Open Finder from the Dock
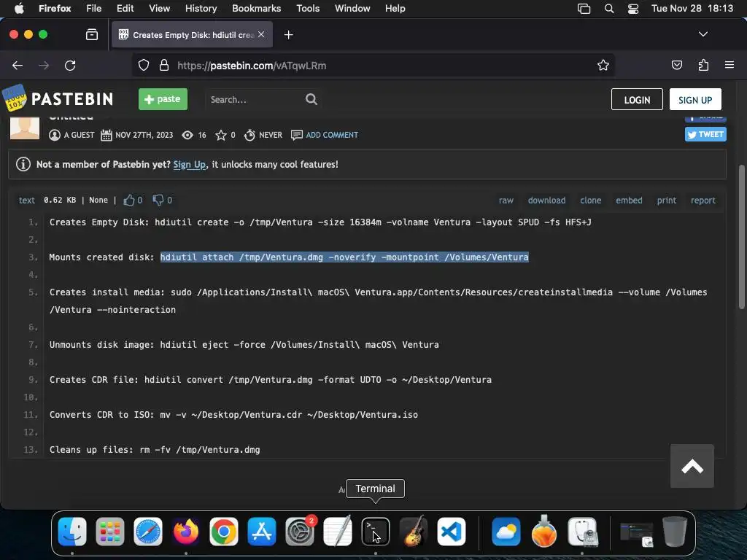 pos(72,532)
